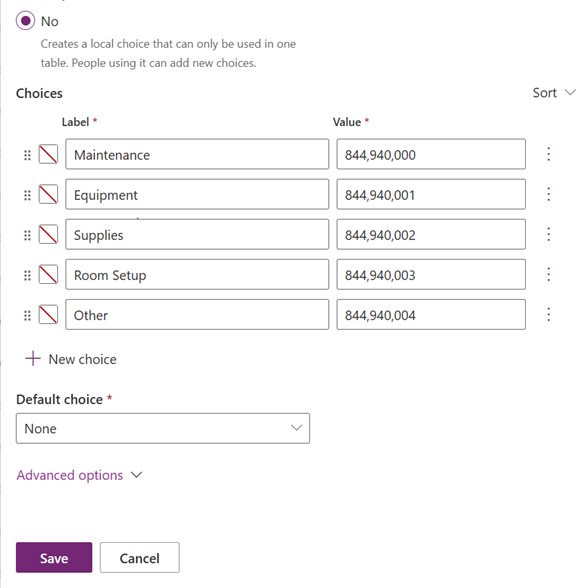Pick color for Other choice swatch

pos(48,315)
